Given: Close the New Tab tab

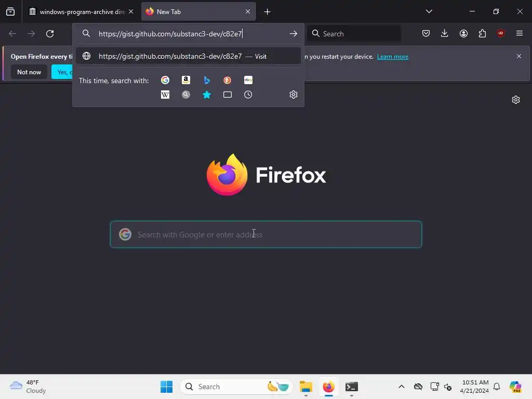Looking at the screenshot, I should click(248, 11).
